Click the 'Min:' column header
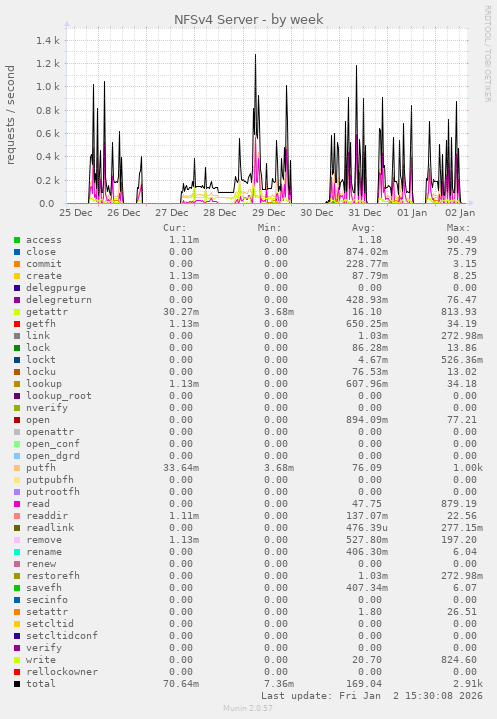The image size is (497, 719). [x=270, y=228]
